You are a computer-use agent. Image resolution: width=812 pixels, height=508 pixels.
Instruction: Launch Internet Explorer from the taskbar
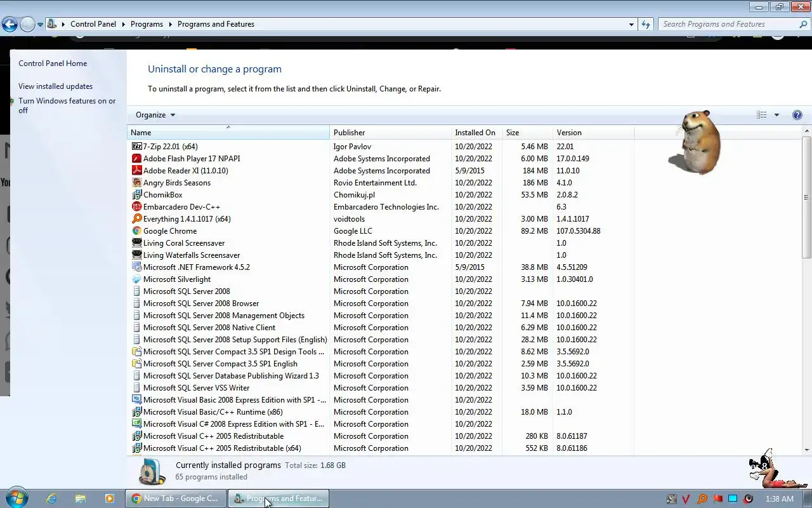tap(51, 498)
